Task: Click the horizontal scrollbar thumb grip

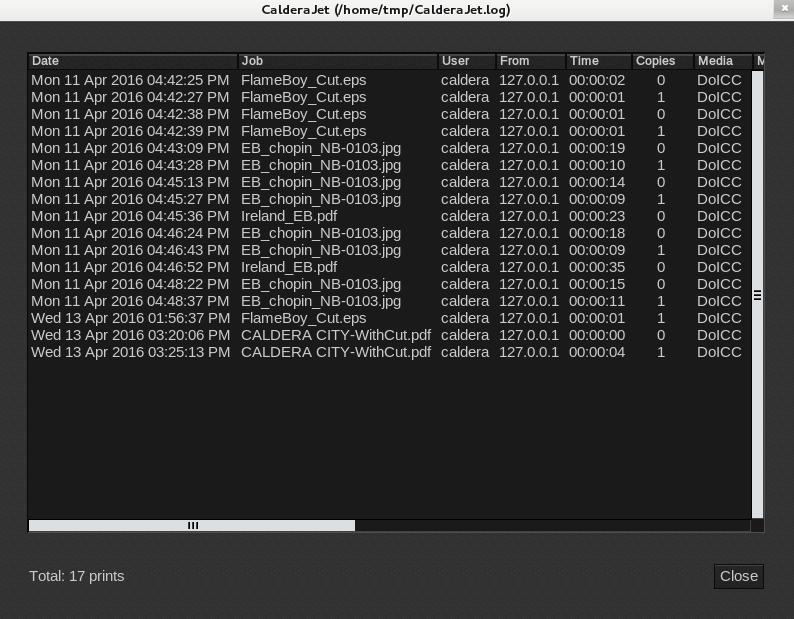Action: (193, 525)
